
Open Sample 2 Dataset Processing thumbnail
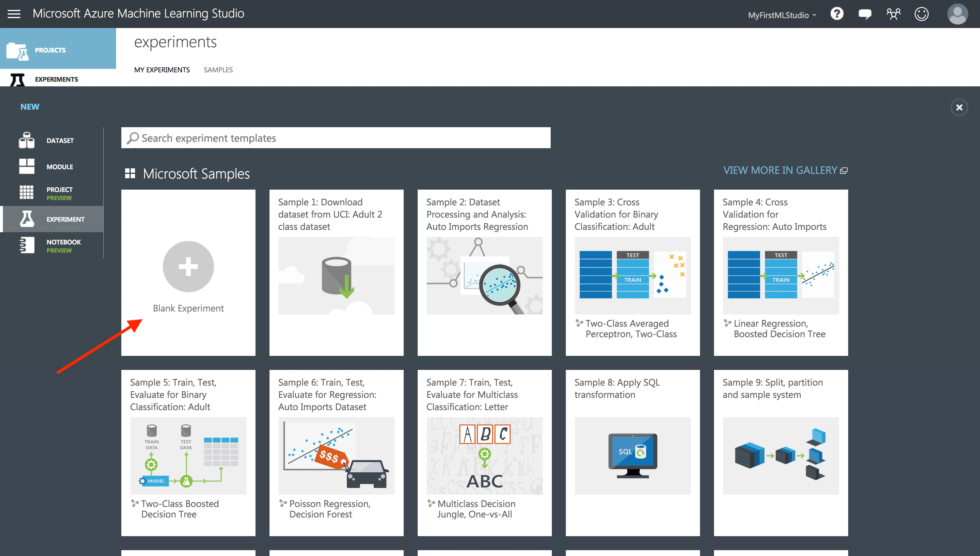coord(484,276)
